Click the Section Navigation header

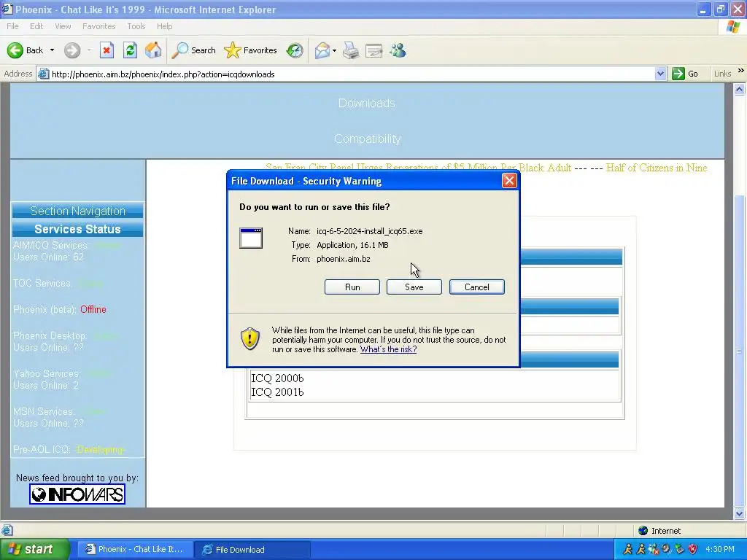[x=77, y=211]
